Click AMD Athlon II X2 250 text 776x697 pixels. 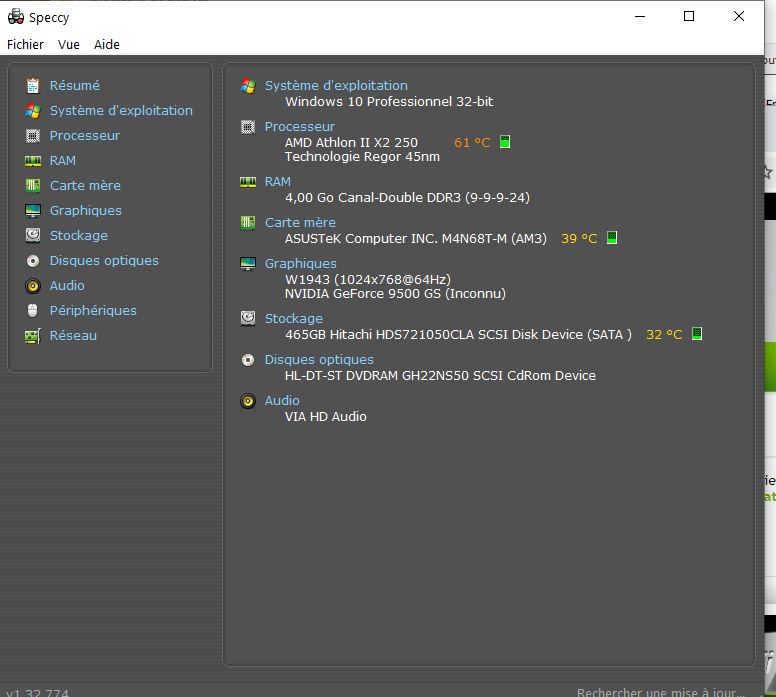click(351, 143)
